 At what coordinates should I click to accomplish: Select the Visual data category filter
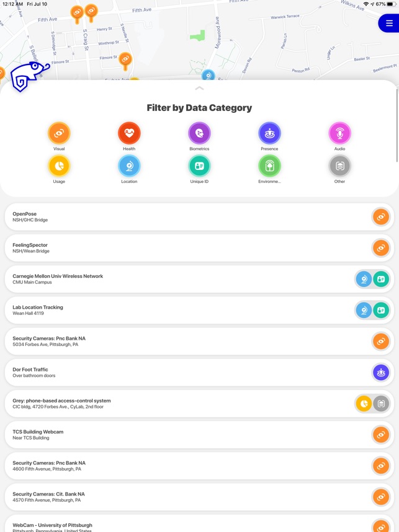[x=59, y=133]
